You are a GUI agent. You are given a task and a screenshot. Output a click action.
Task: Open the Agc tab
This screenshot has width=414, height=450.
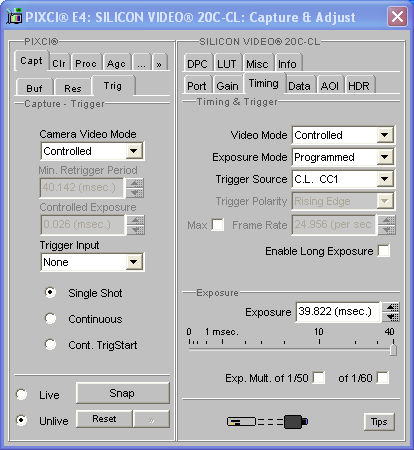point(116,63)
